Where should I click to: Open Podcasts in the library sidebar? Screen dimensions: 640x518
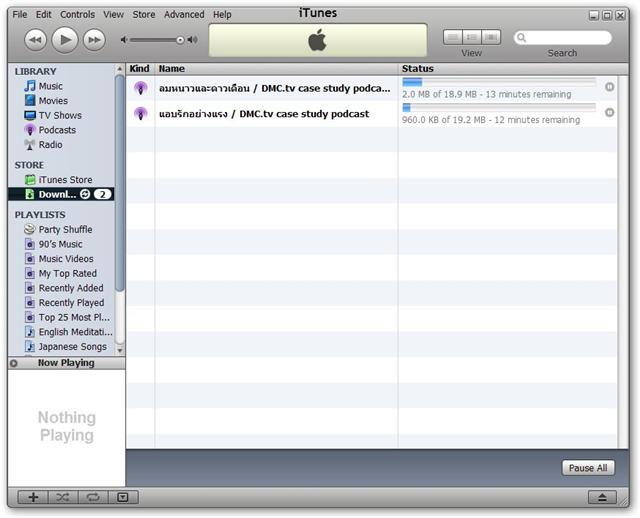coord(57,130)
